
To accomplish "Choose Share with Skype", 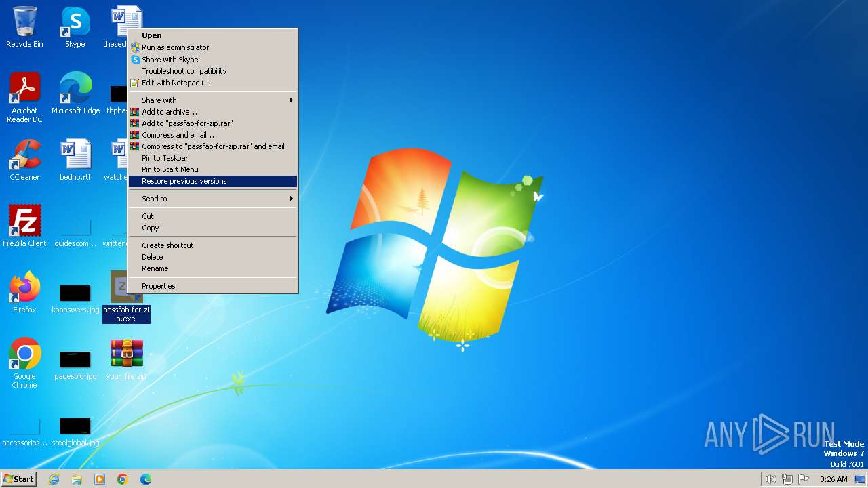I will (213, 60).
